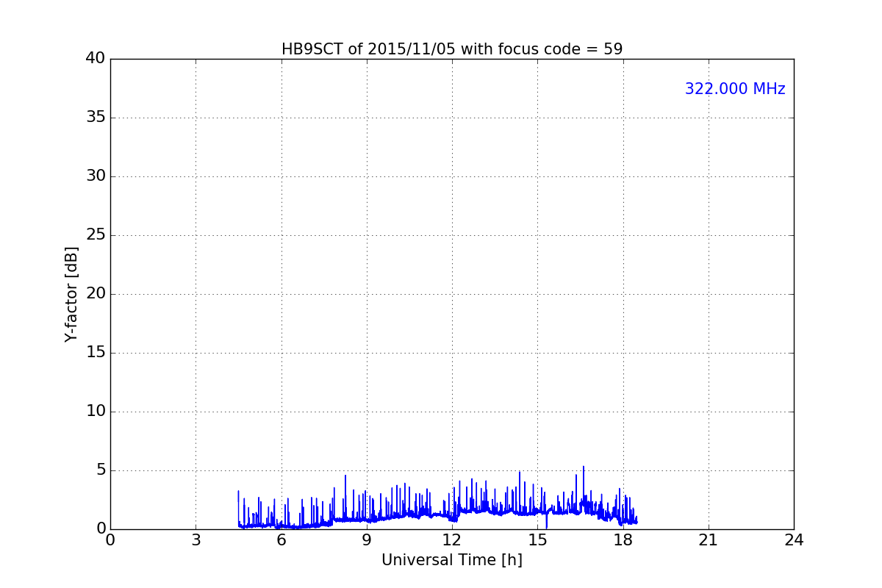Click y-axis tick label 10
Screen dimensions: 882x588
[x=96, y=412]
